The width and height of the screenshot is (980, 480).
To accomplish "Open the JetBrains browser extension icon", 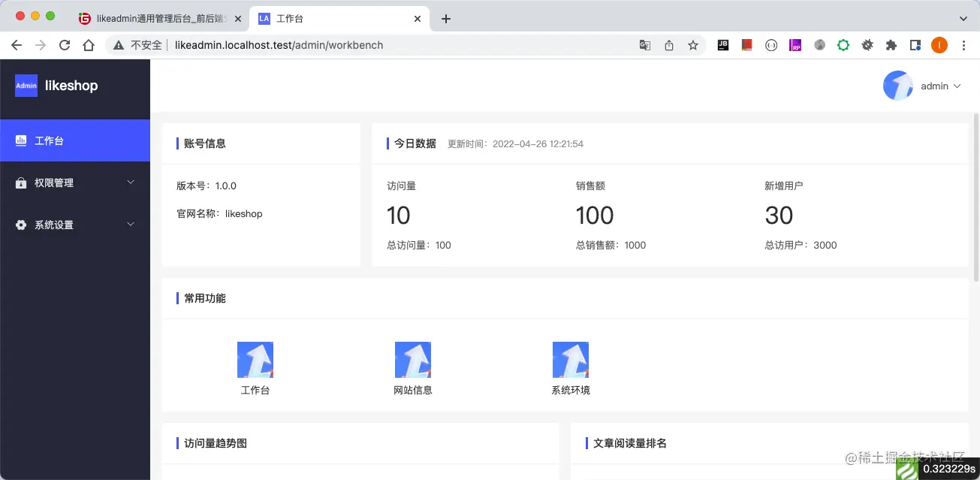I will (x=722, y=45).
